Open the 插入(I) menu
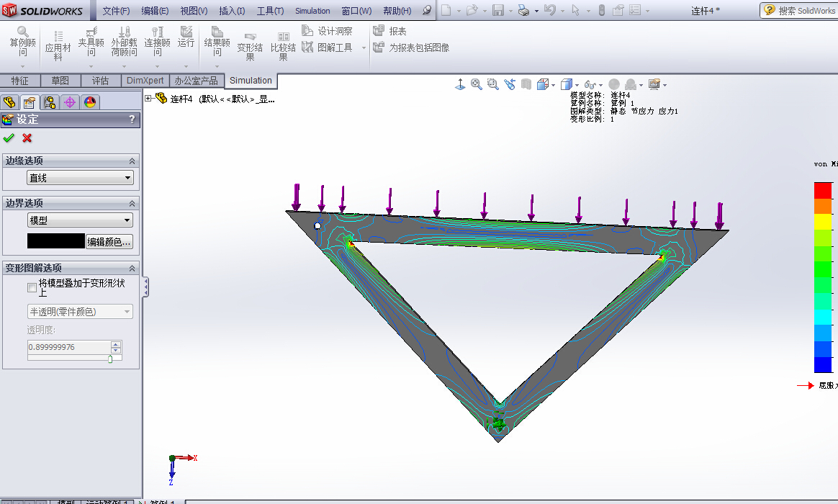 click(232, 11)
